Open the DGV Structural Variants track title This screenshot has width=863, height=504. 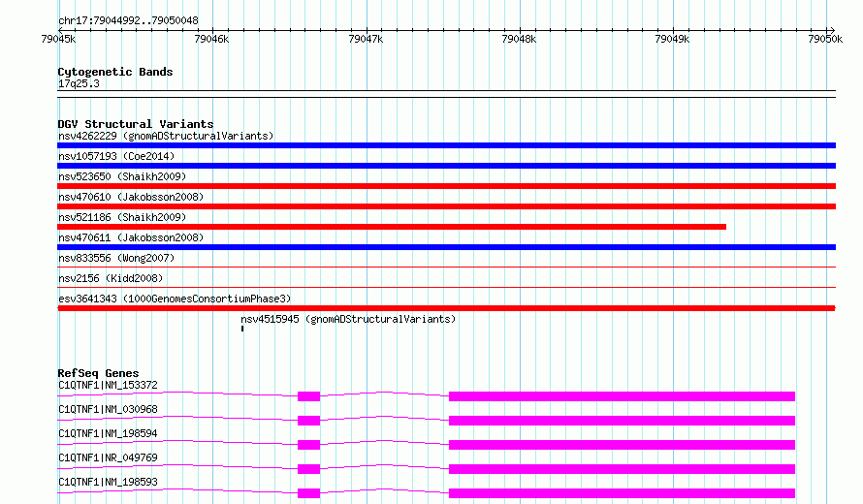pyautogui.click(x=136, y=124)
